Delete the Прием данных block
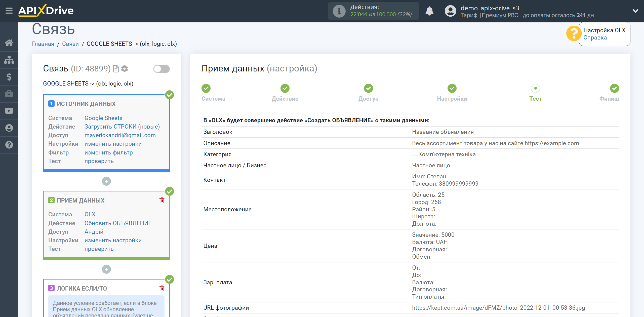Viewport: 644px width, 317px height. coord(162,200)
